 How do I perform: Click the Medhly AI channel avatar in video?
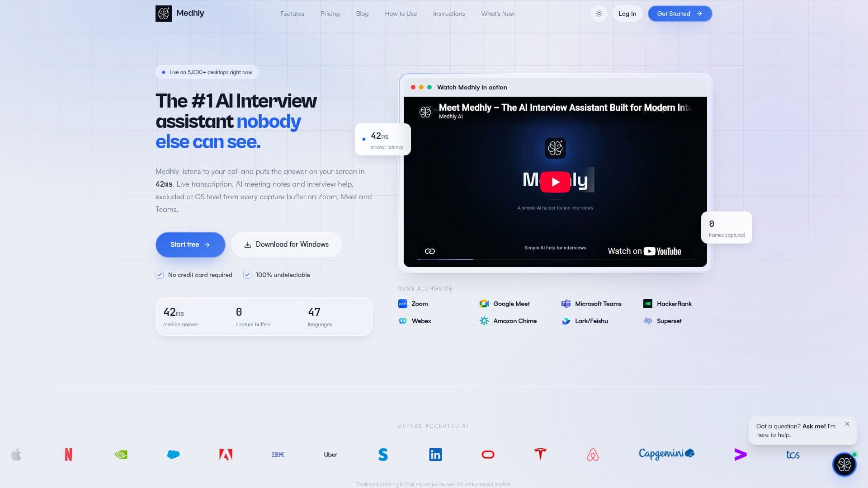425,112
